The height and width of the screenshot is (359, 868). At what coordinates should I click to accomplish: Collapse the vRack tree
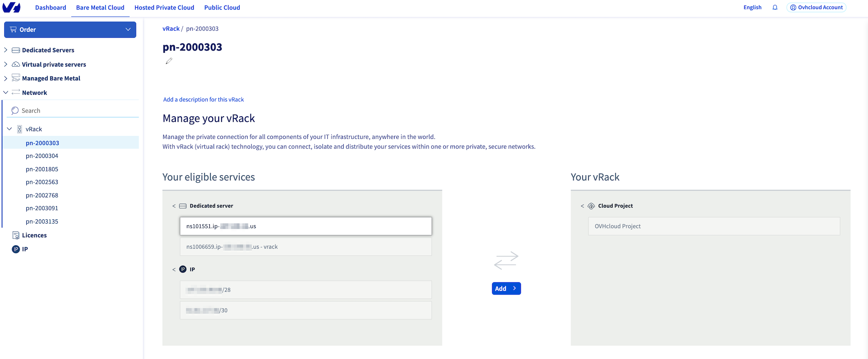point(9,129)
